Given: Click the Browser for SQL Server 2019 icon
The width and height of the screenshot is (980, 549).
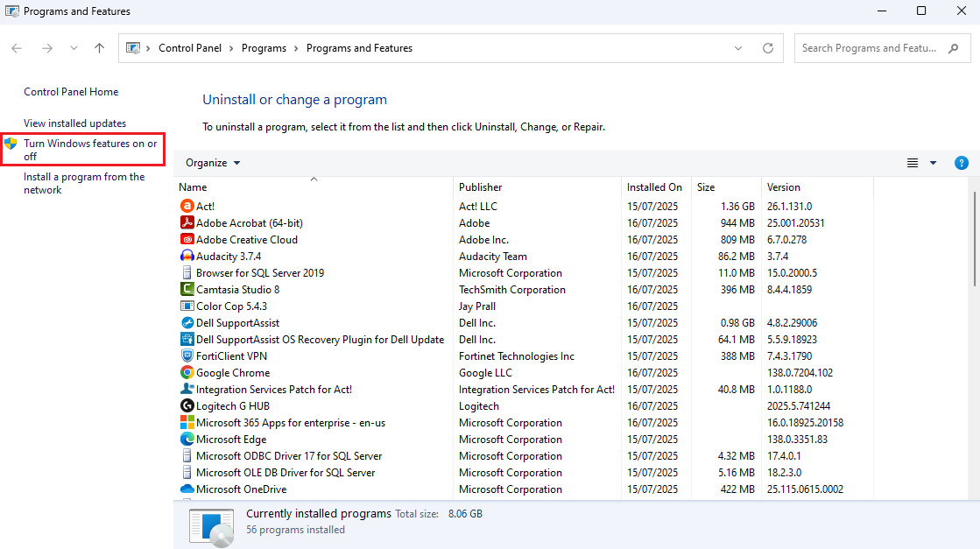Looking at the screenshot, I should click(x=187, y=272).
